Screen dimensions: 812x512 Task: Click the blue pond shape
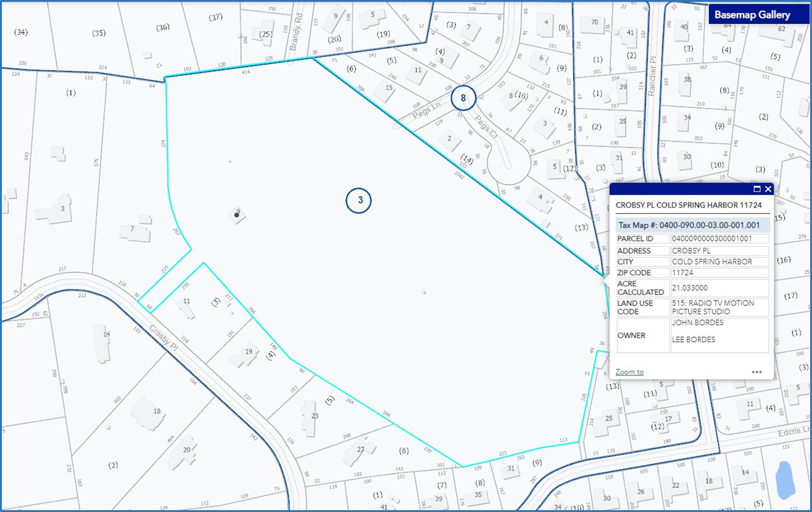point(785,480)
